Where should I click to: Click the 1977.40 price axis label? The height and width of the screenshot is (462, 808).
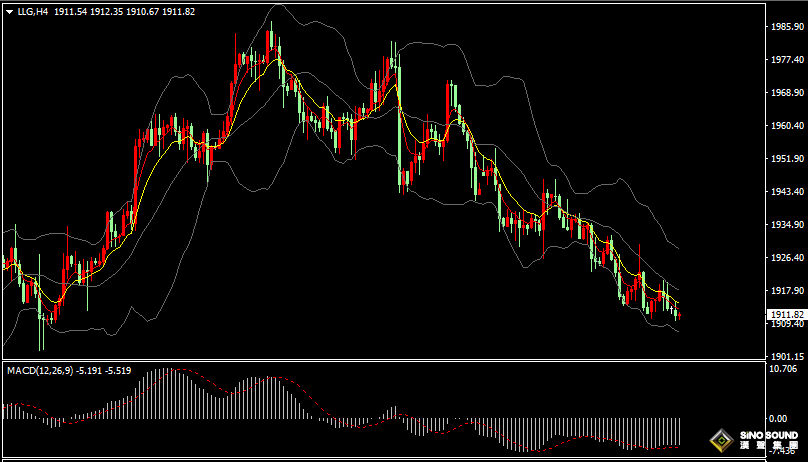tap(787, 60)
